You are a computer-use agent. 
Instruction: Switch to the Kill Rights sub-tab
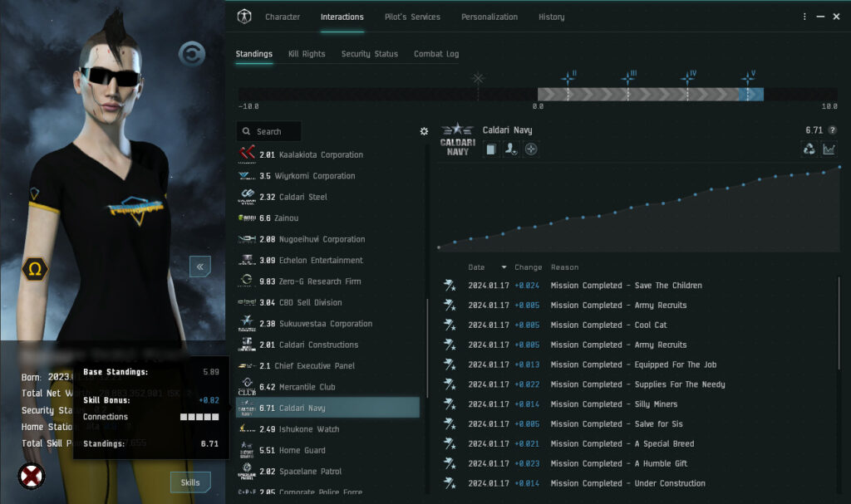[307, 54]
